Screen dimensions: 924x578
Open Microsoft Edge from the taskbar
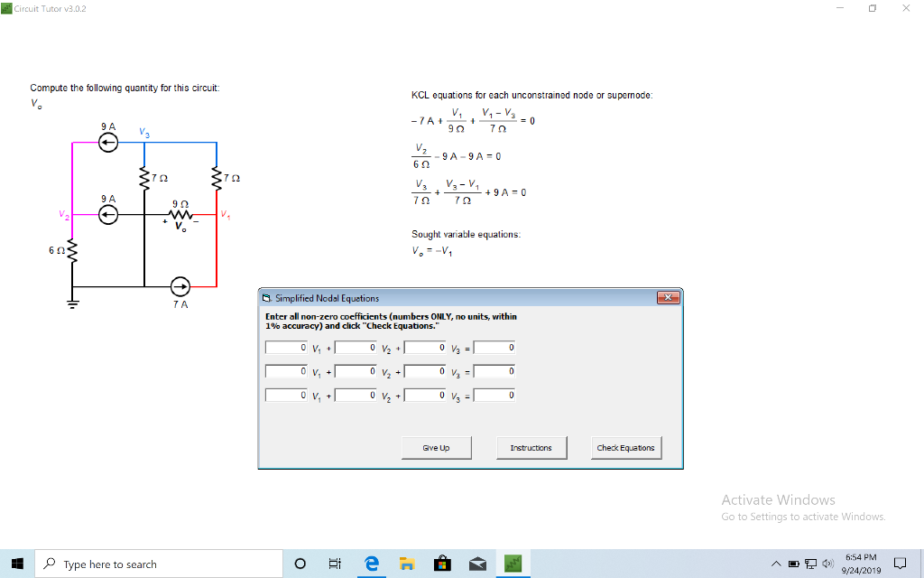point(371,563)
